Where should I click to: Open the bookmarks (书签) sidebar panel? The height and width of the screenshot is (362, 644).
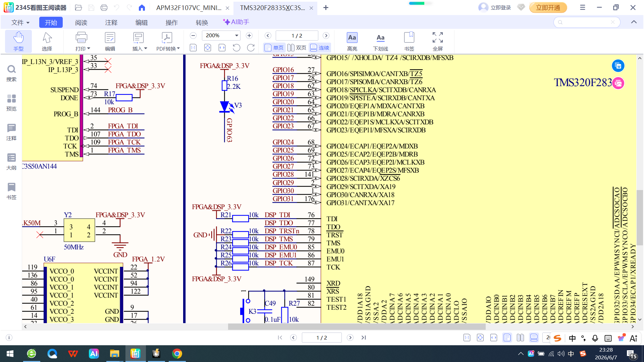coord(11,191)
